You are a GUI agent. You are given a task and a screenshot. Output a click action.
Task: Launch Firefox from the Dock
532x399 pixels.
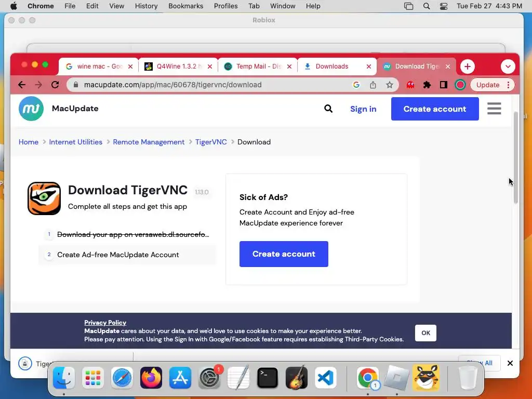(151, 378)
